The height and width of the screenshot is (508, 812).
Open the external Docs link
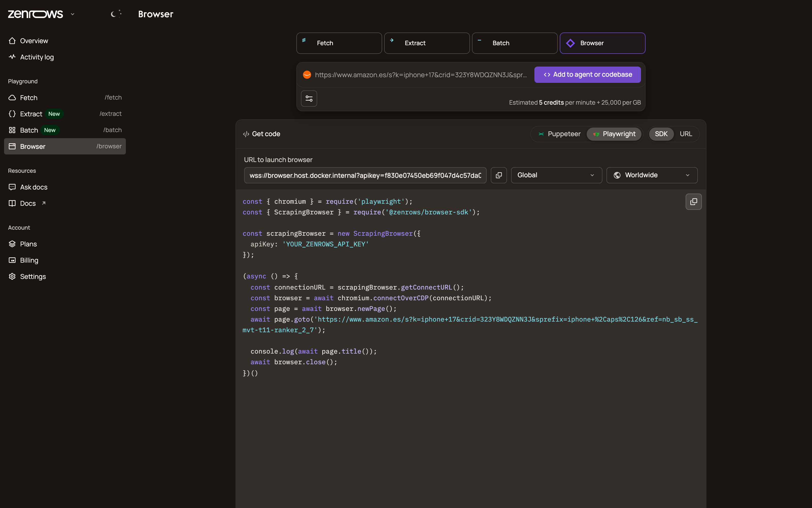[65, 203]
